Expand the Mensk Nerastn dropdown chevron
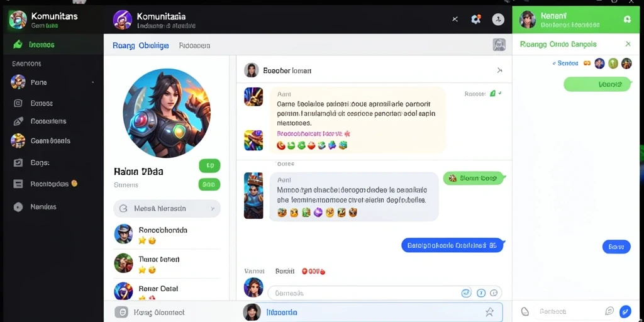Image resolution: width=644 pixels, height=322 pixels. tap(213, 209)
